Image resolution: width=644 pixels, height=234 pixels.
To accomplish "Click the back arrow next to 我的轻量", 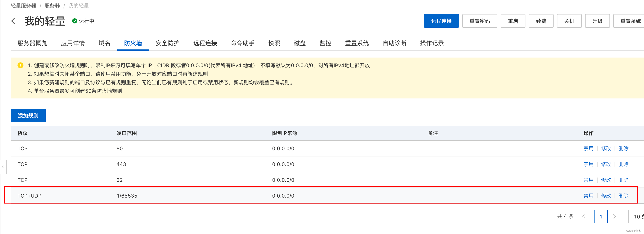I will pyautogui.click(x=15, y=21).
